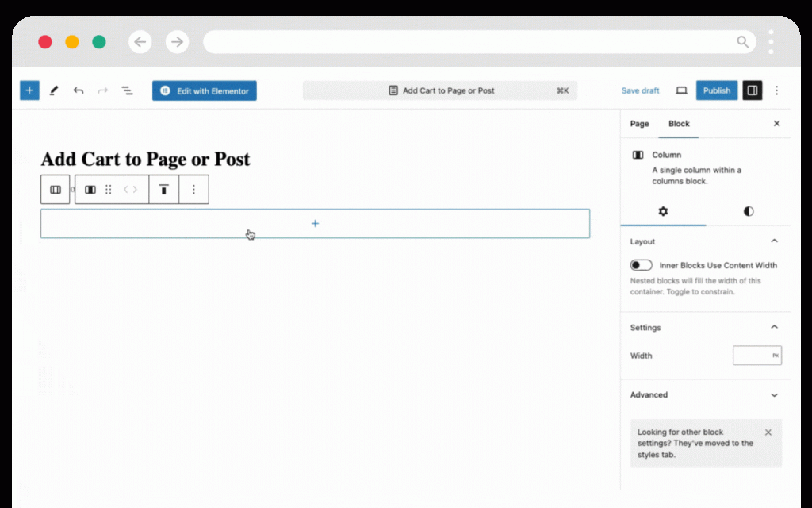Click the blue block inserter plus button

pyautogui.click(x=29, y=90)
